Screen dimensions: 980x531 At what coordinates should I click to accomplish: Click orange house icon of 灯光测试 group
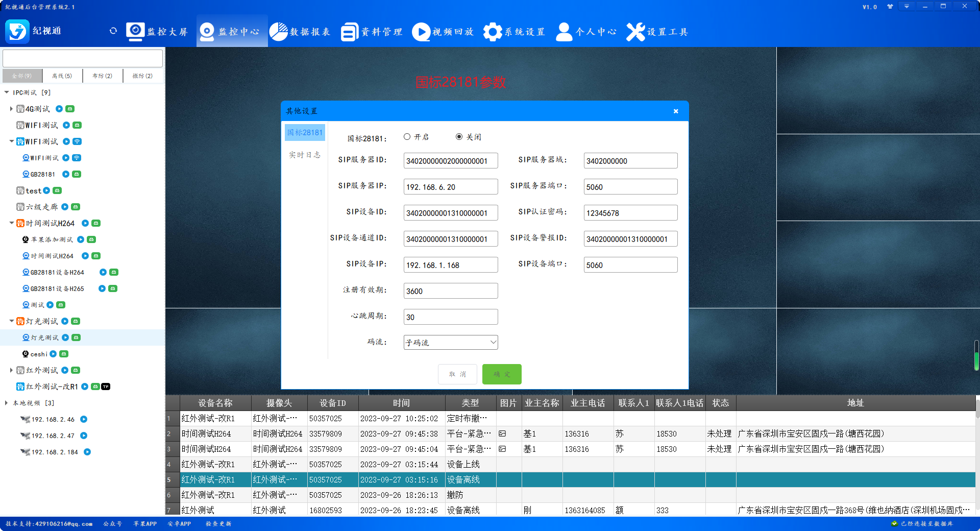click(x=20, y=321)
